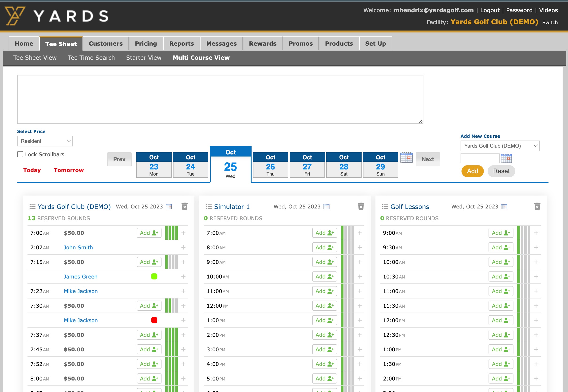This screenshot has width=568, height=392.
Task: Click red status indicator for Mike Jackson
Action: click(x=154, y=320)
